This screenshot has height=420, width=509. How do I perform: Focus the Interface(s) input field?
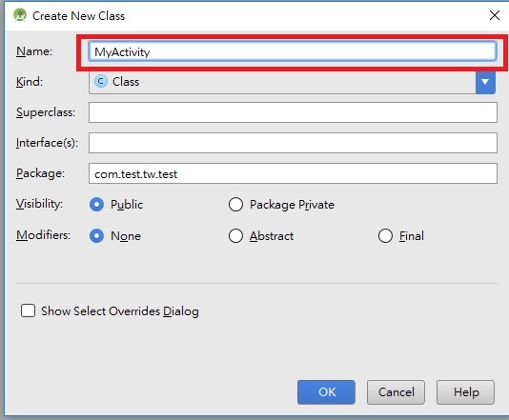293,143
